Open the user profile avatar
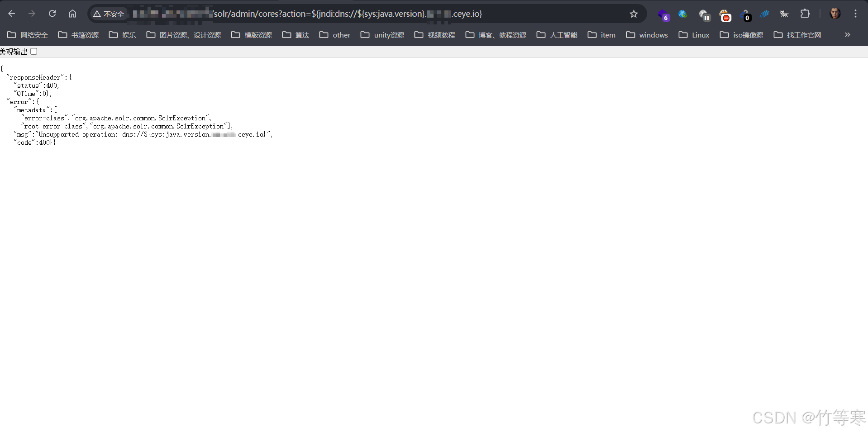This screenshot has width=868, height=432. pos(835,14)
